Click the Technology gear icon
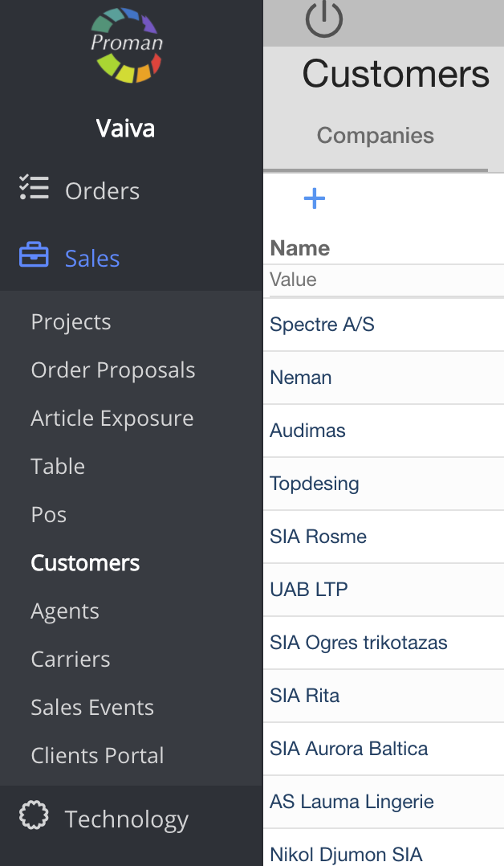The image size is (504, 866). (34, 816)
